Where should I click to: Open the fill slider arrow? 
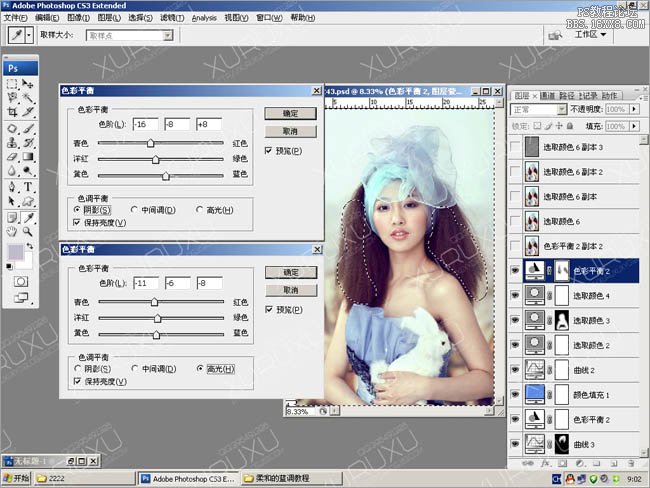(x=634, y=126)
